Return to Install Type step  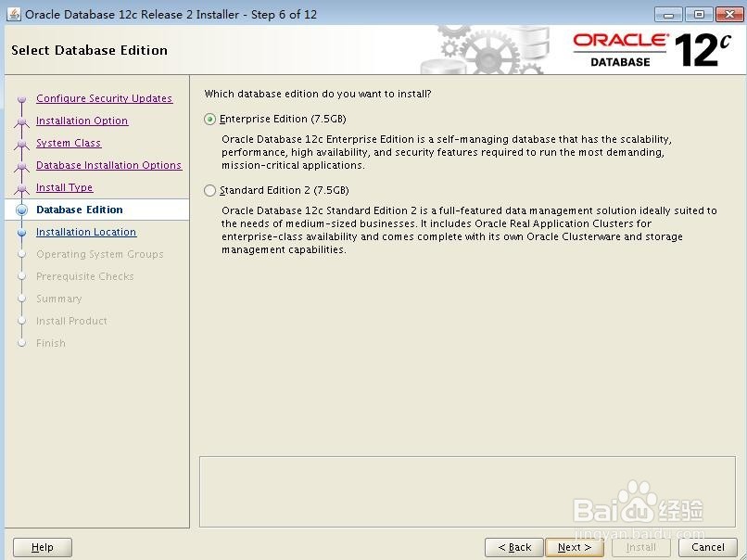coord(64,187)
